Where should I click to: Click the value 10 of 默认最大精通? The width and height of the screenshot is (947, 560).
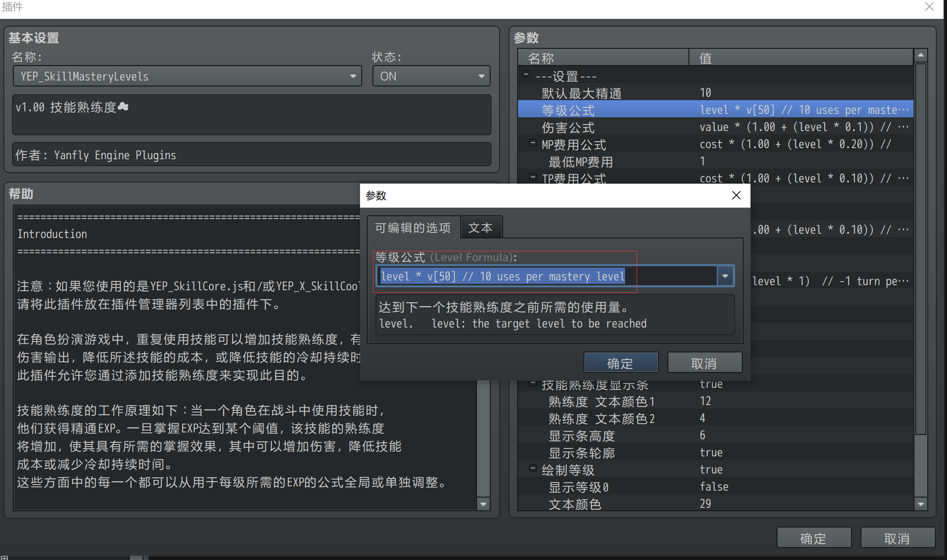tap(705, 92)
